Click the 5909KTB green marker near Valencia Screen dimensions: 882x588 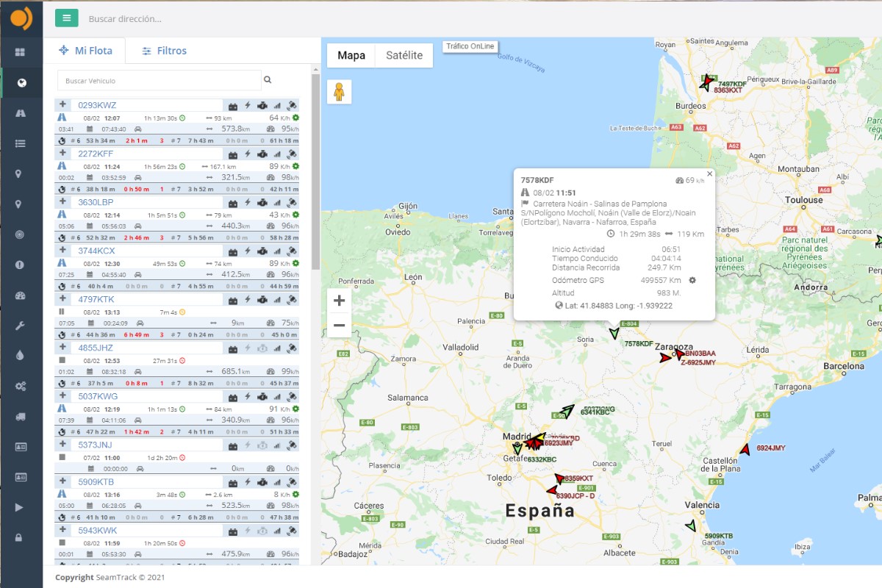tap(690, 526)
